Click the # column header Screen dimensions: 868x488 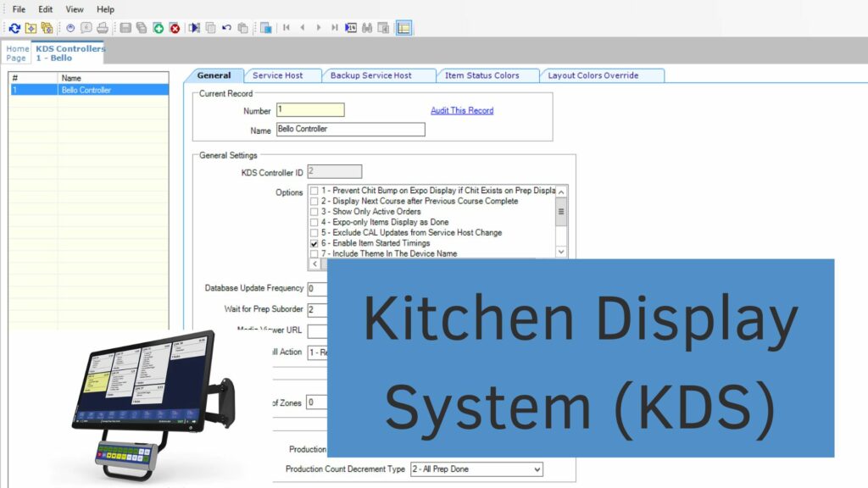point(34,78)
